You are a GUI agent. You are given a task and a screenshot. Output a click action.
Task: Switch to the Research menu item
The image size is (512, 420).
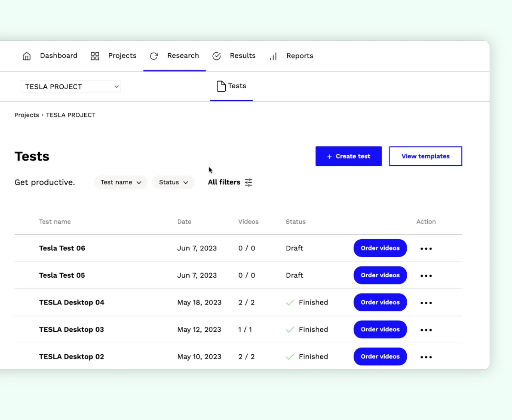point(183,55)
